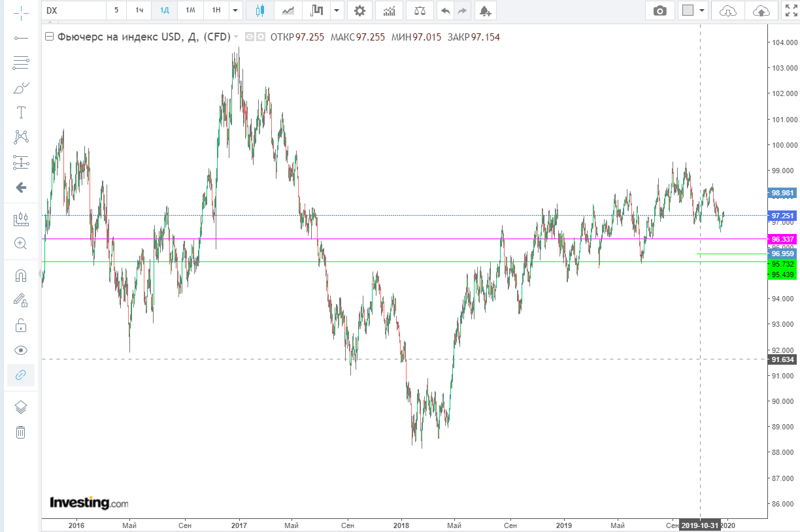Toggle stay in drawing mode pencil-lock

[21, 300]
